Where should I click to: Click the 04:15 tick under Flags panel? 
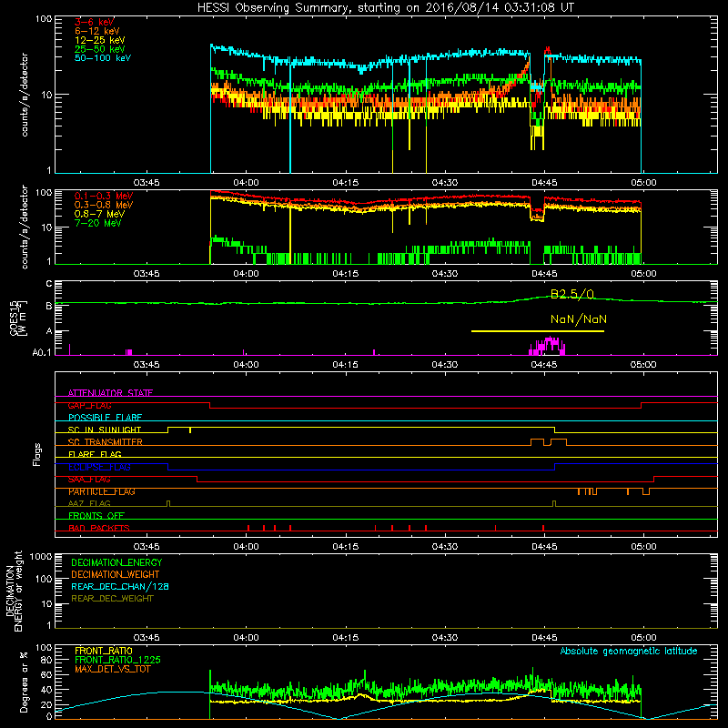tap(346, 547)
